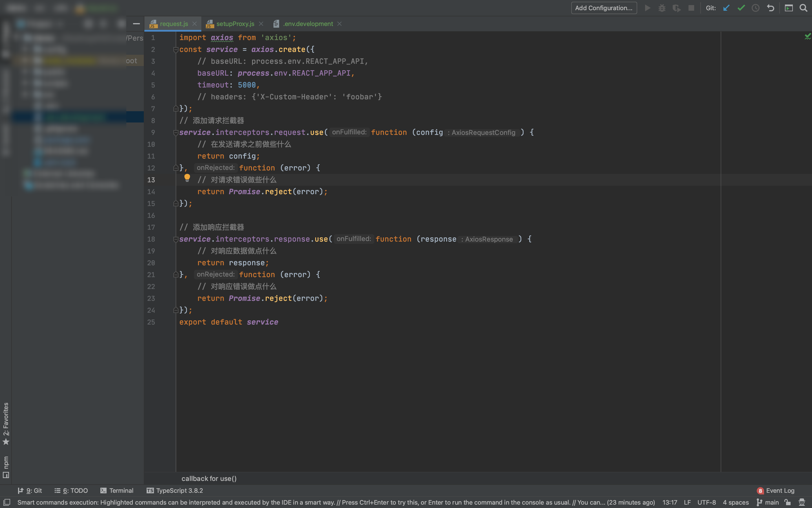
Task: Click fold end marker on line 7
Action: [x=175, y=109]
